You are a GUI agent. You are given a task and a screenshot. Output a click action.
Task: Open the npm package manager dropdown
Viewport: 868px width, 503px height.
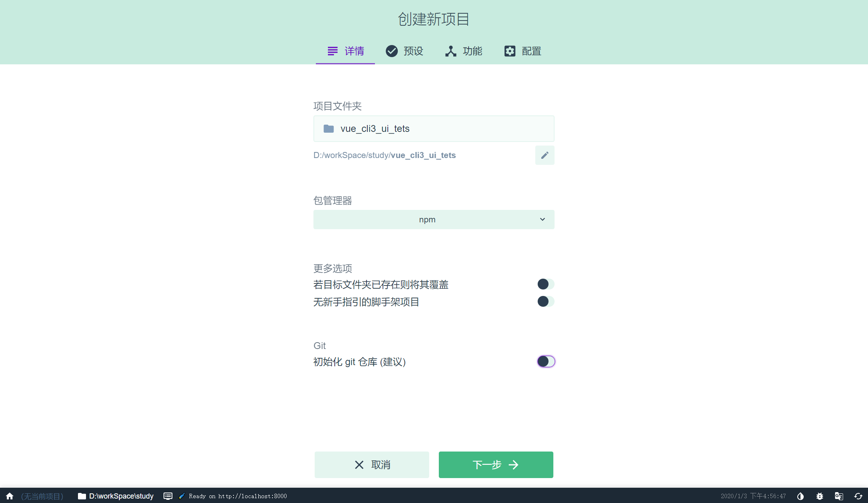coord(427,220)
